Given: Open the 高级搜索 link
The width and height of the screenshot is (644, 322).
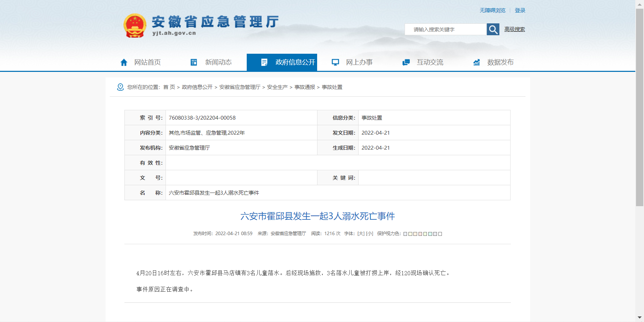Looking at the screenshot, I should [514, 29].
